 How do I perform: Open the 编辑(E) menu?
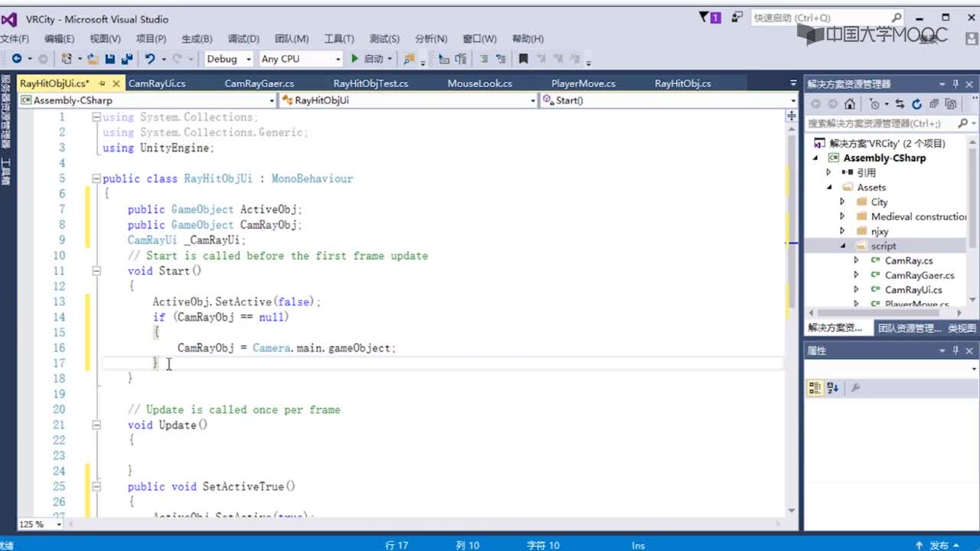coord(59,39)
